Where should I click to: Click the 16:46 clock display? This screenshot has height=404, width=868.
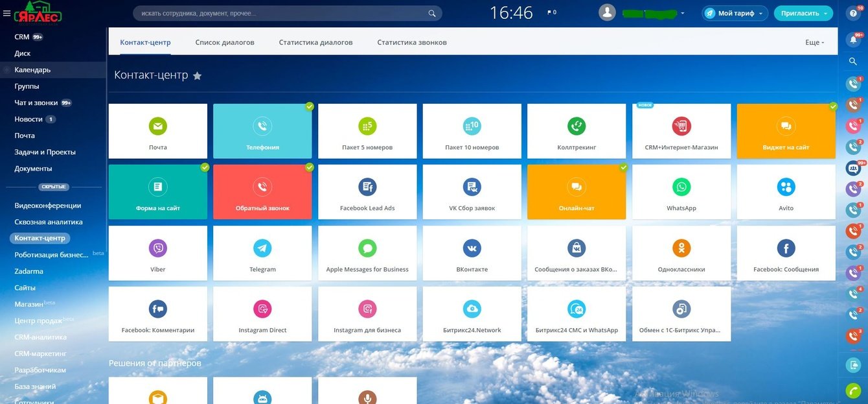click(511, 13)
